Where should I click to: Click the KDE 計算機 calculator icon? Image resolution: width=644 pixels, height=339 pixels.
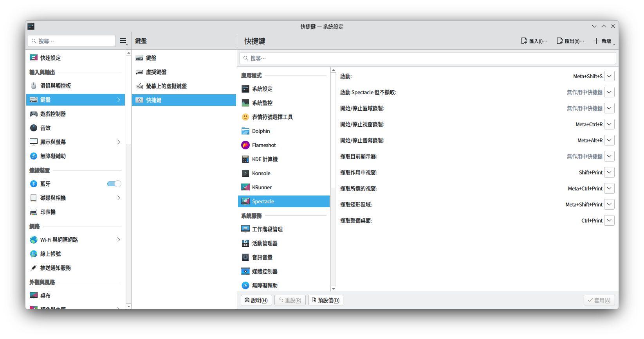click(245, 159)
